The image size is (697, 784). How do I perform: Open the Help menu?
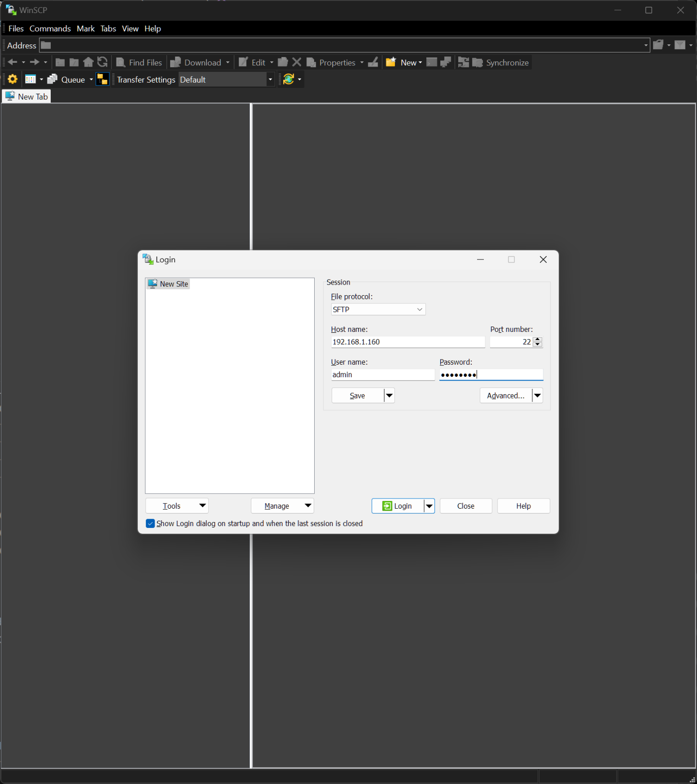pos(153,29)
